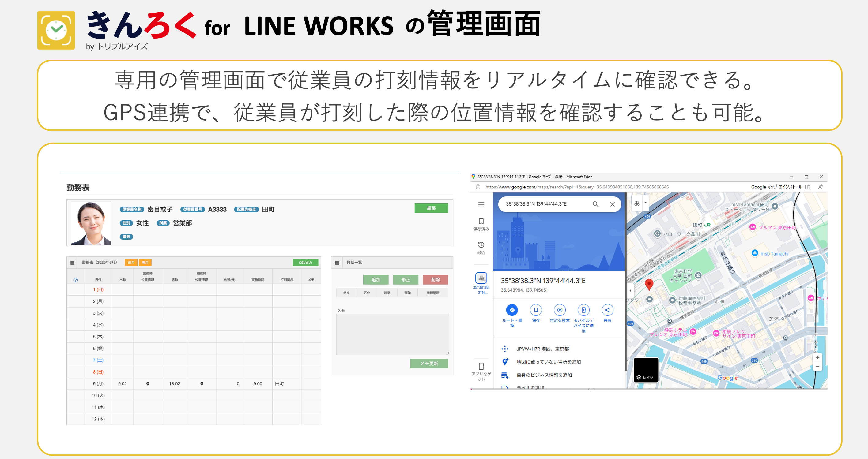This screenshot has width=868, height=459.
Task: Click the 追加 add punch button
Action: click(x=376, y=279)
